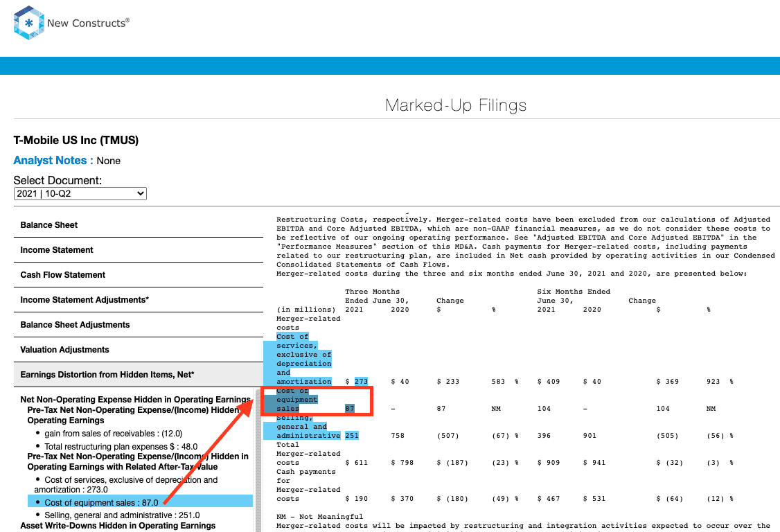
Task: Click the '$ 370' cash payments value
Action: 402,499
